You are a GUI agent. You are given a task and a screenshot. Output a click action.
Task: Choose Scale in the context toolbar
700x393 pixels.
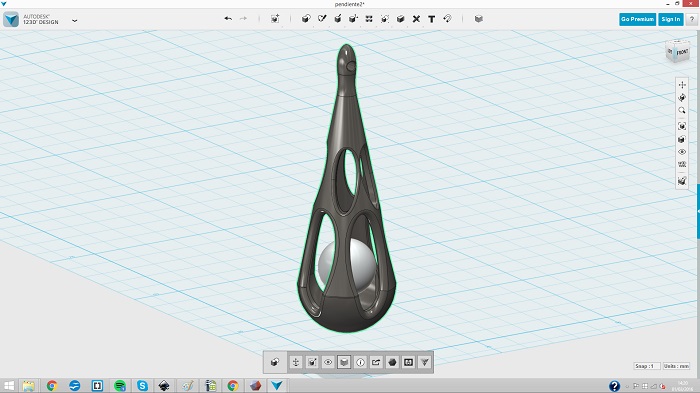(312, 362)
